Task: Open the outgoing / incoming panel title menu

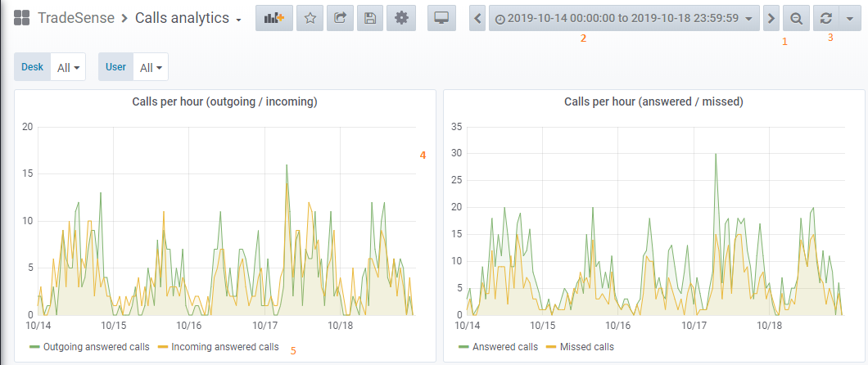Action: click(x=224, y=101)
